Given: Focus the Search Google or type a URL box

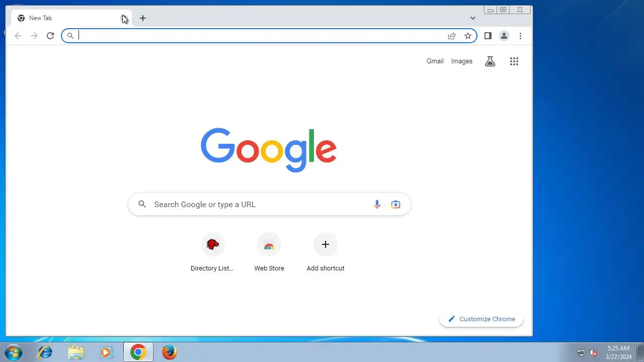Looking at the screenshot, I should [269, 204].
